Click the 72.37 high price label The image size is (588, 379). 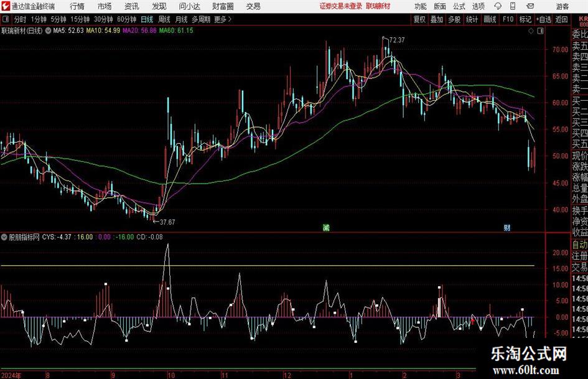(397, 40)
